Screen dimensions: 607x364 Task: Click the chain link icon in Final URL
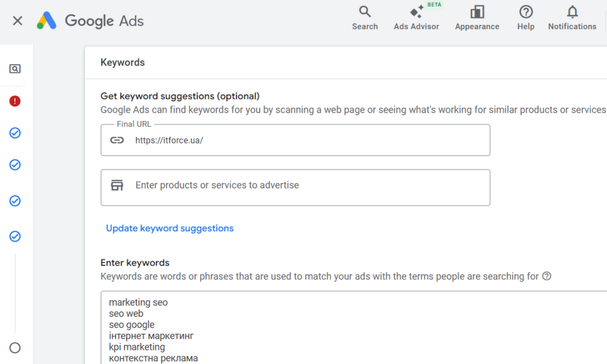point(117,141)
